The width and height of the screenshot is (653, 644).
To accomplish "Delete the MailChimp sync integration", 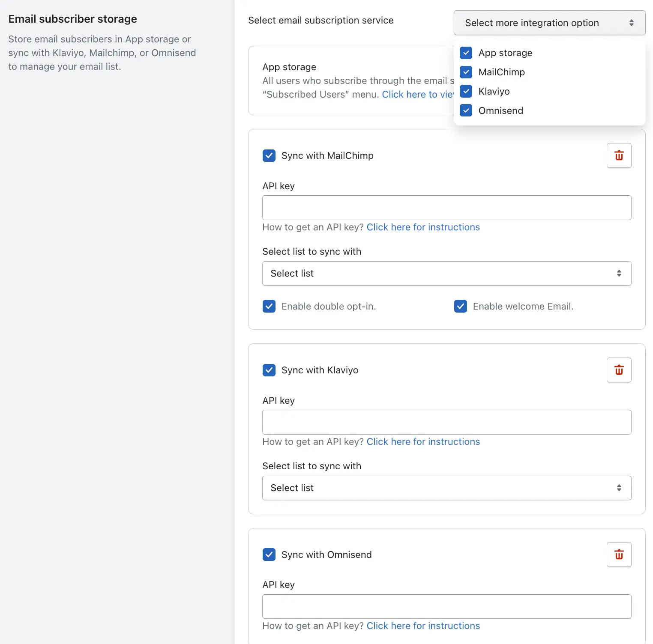I will 619,155.
